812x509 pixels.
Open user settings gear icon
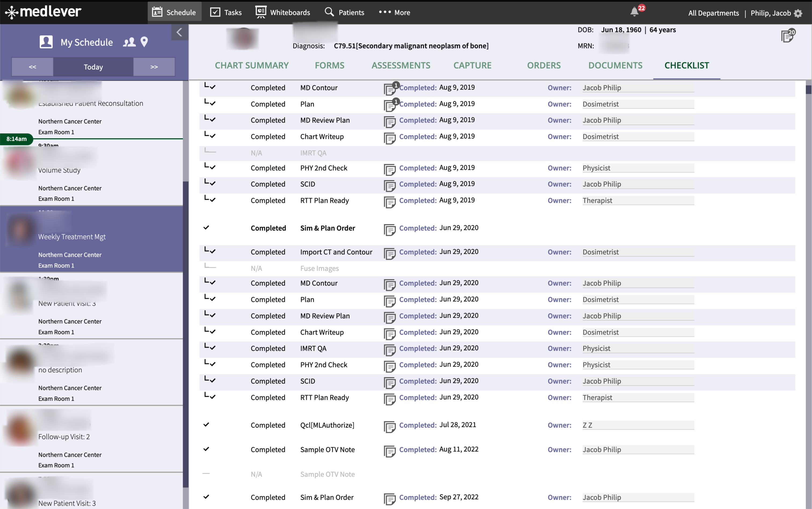[x=798, y=13]
